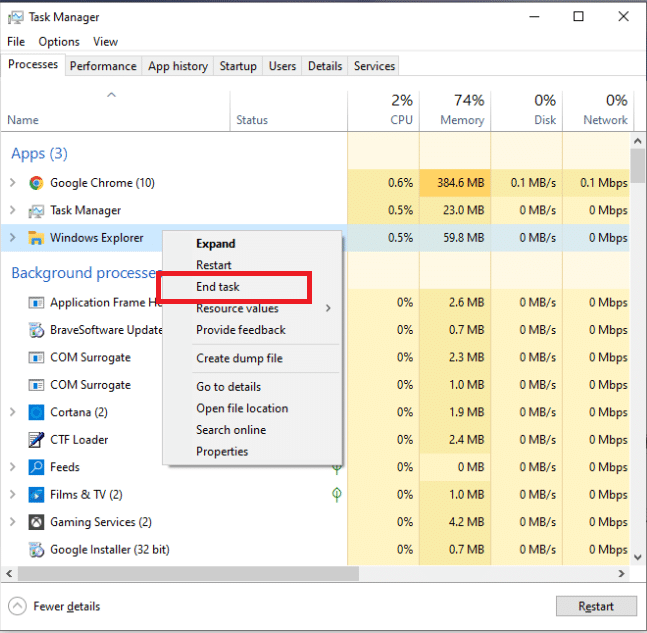Switch to the Performance tab

[x=103, y=66]
